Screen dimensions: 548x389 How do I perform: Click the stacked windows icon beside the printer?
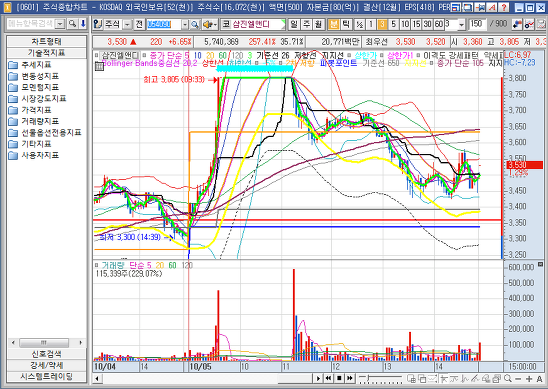click(x=497, y=379)
